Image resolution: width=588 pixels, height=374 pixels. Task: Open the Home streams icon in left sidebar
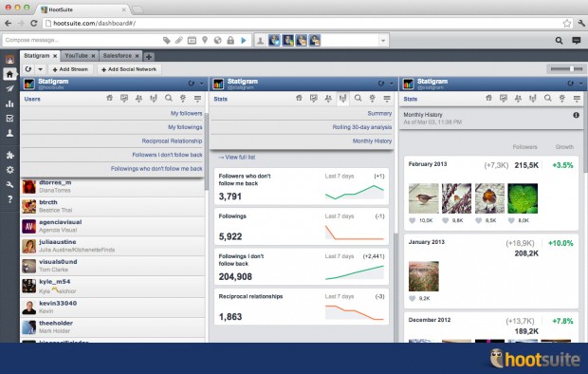(x=9, y=74)
